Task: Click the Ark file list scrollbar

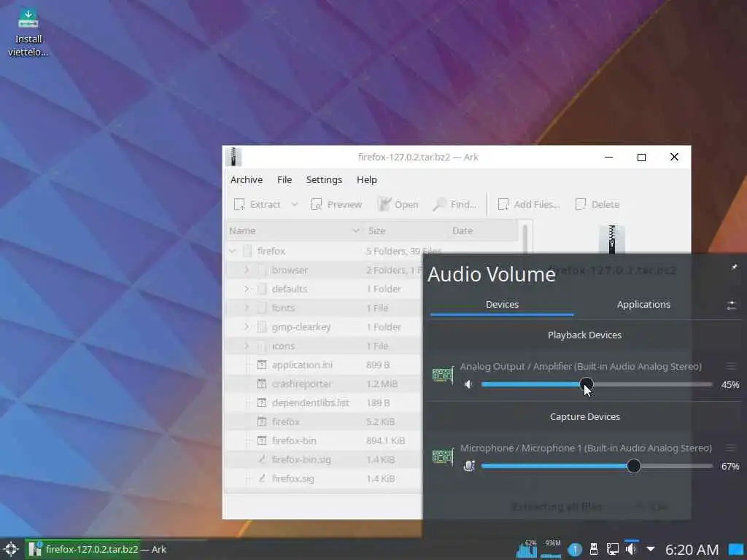Action: [x=525, y=238]
